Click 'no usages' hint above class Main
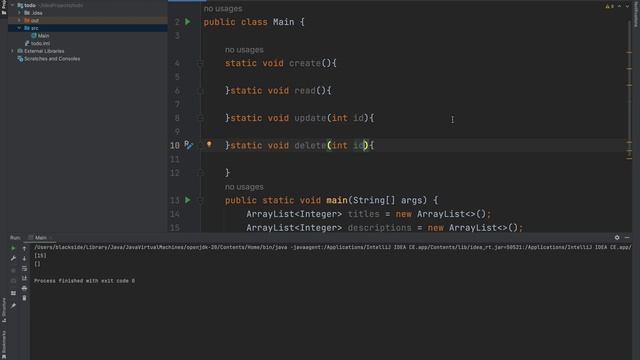Screen dimensions: 640x360 coord(223,9)
